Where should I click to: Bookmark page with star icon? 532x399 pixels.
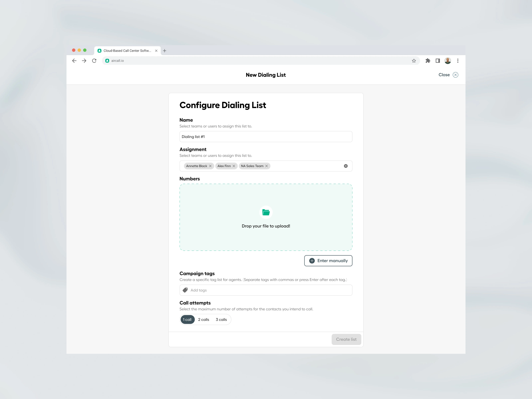click(x=414, y=61)
